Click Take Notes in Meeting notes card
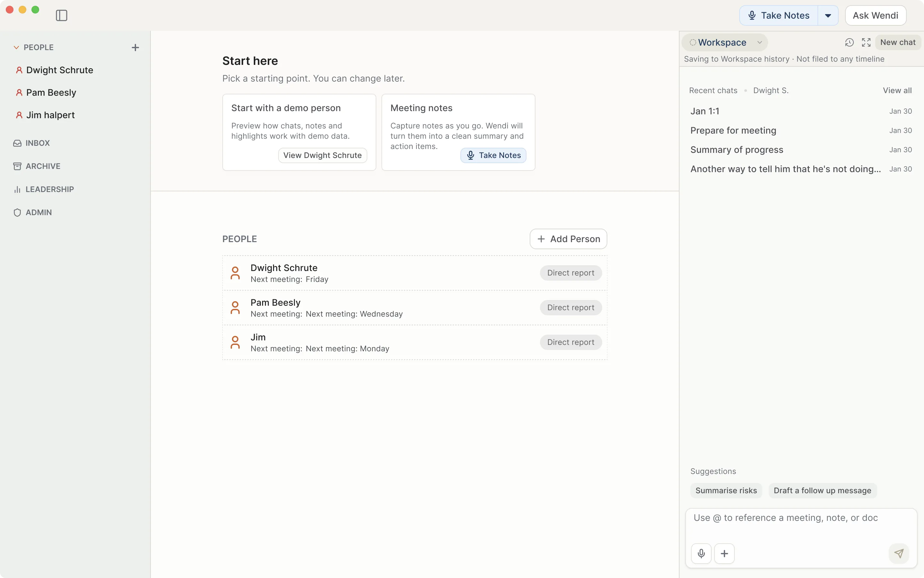The height and width of the screenshot is (578, 924). [x=493, y=155]
